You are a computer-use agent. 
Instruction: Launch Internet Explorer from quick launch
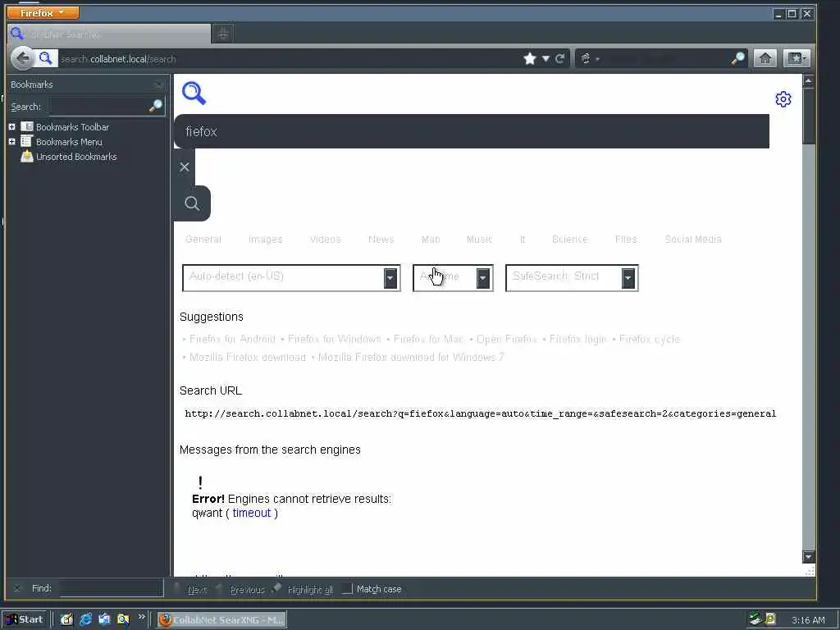pos(85,620)
